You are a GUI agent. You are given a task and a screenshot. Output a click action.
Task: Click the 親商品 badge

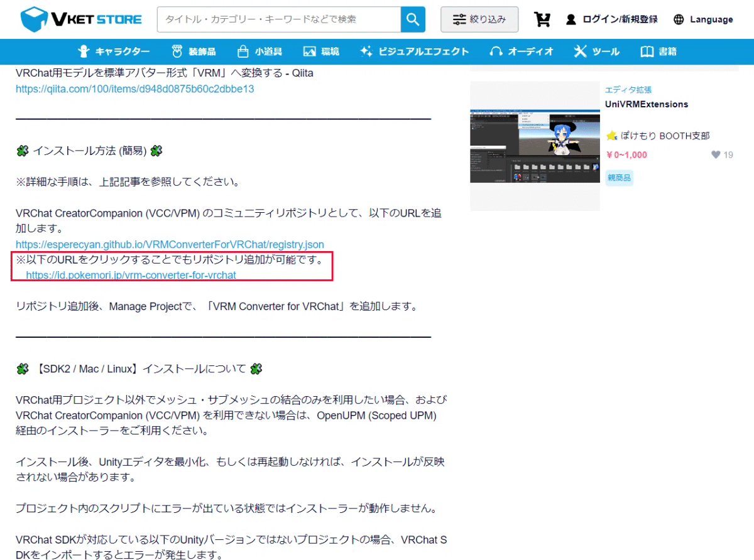point(620,178)
